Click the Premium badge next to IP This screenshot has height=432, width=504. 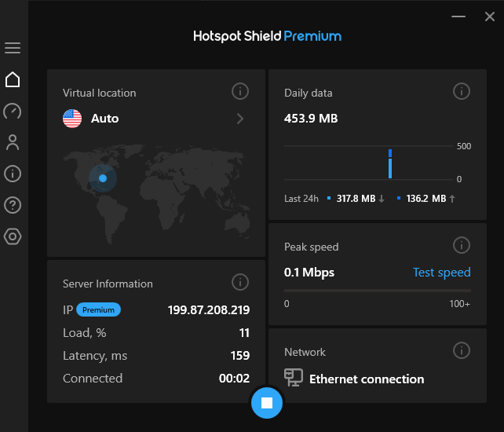98,309
